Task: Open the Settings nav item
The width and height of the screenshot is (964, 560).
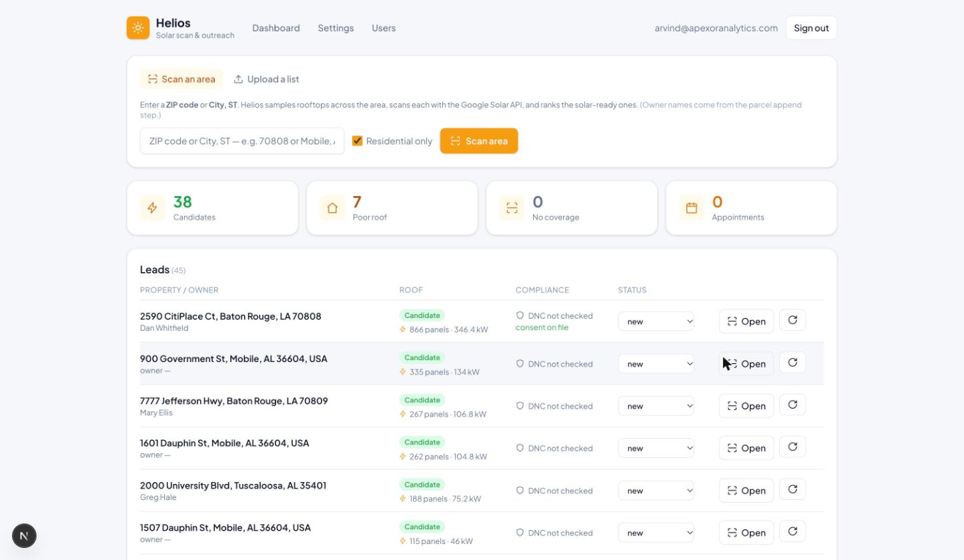Action: pos(336,28)
